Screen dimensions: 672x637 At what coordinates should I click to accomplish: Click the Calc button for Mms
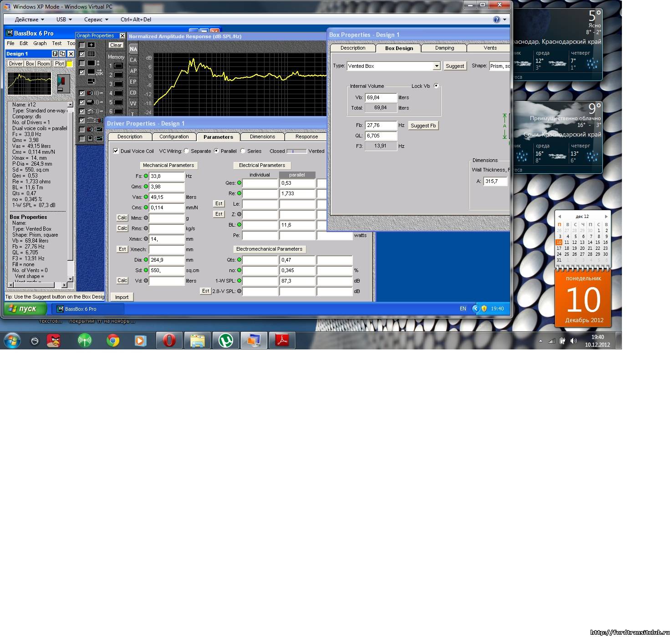coord(122,218)
